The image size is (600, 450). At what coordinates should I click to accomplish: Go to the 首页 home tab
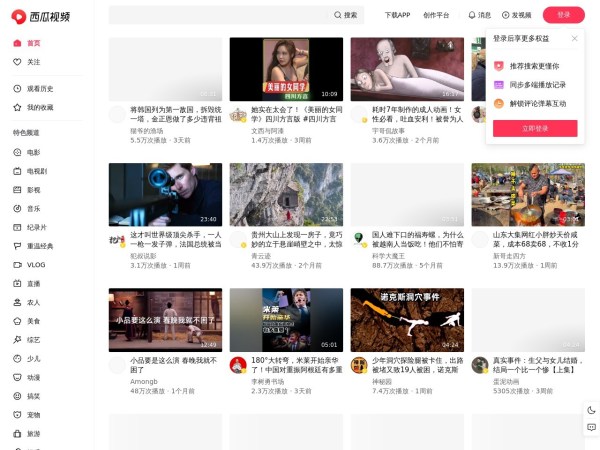click(x=33, y=43)
